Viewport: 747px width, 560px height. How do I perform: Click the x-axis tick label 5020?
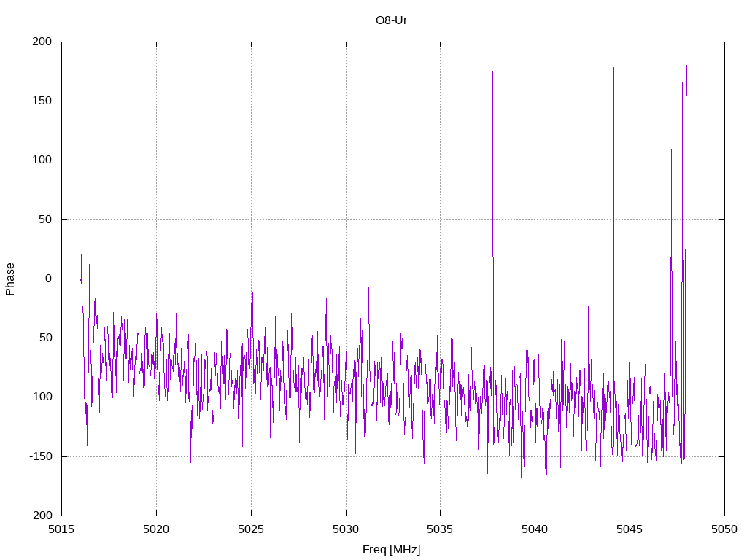pyautogui.click(x=156, y=529)
